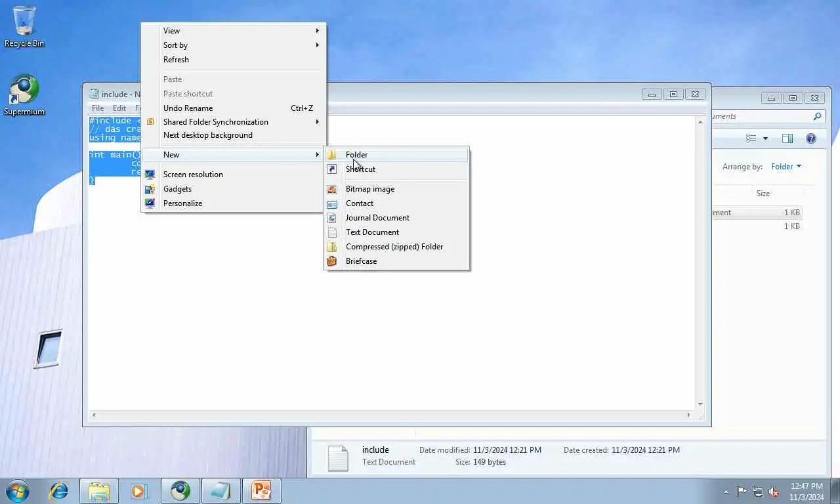Click the Date created value in details pane
Viewport: 840px width, 504px height.
646,450
